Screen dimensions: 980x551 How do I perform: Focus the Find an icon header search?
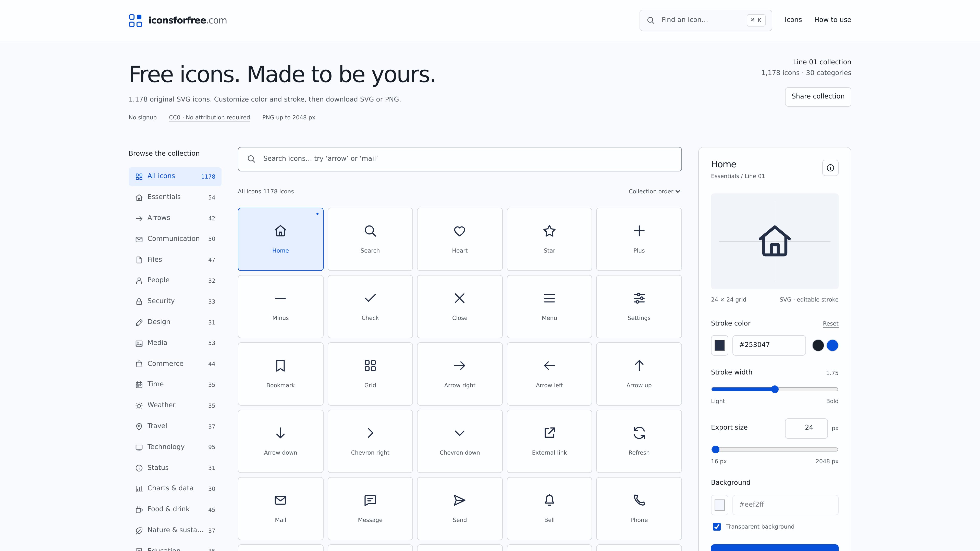pyautogui.click(x=705, y=20)
